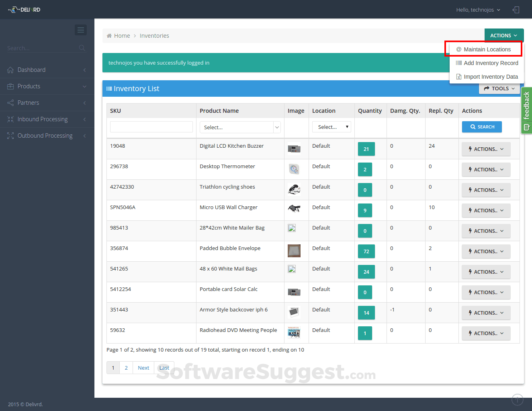Open the Location Select dropdown
The image size is (532, 411).
(x=331, y=127)
